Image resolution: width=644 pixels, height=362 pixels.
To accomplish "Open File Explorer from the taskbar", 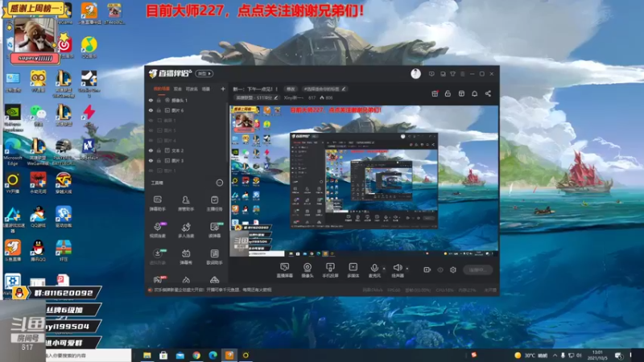I will pos(147,355).
